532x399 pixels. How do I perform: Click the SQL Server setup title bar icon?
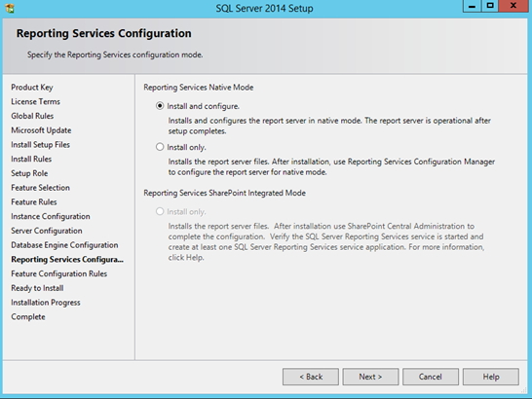tap(10, 8)
